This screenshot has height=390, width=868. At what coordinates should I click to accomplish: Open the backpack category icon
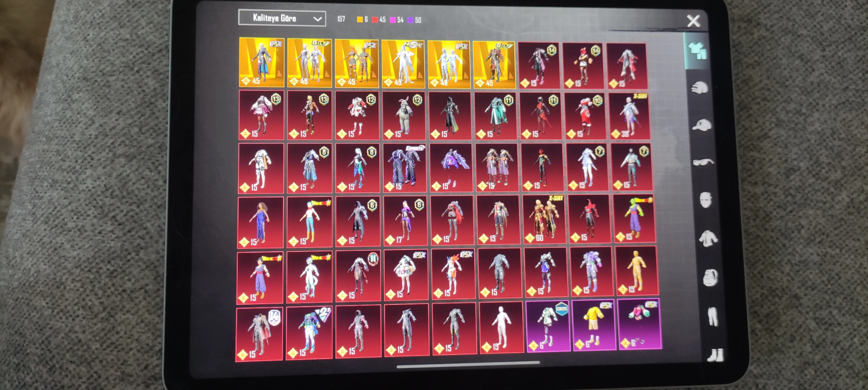710,278
